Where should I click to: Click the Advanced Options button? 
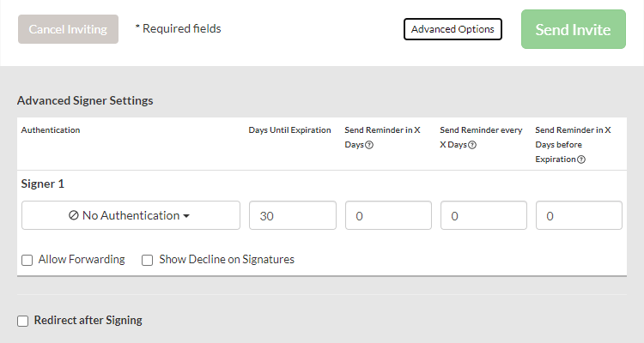(453, 29)
